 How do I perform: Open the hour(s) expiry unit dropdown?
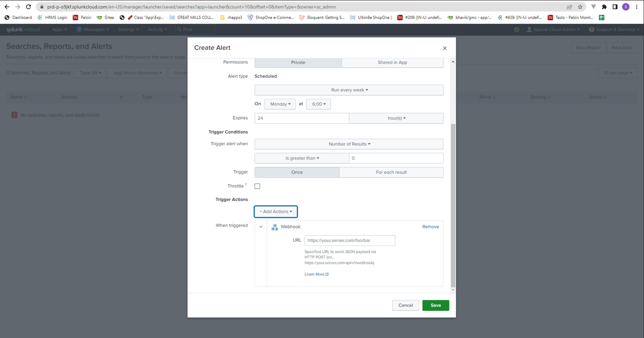point(396,118)
